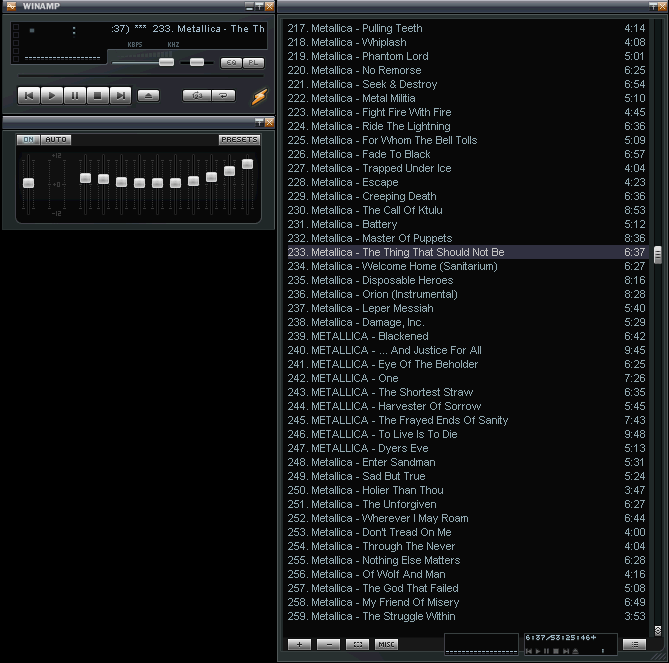
Task: Skip to the next track
Action: tap(121, 95)
